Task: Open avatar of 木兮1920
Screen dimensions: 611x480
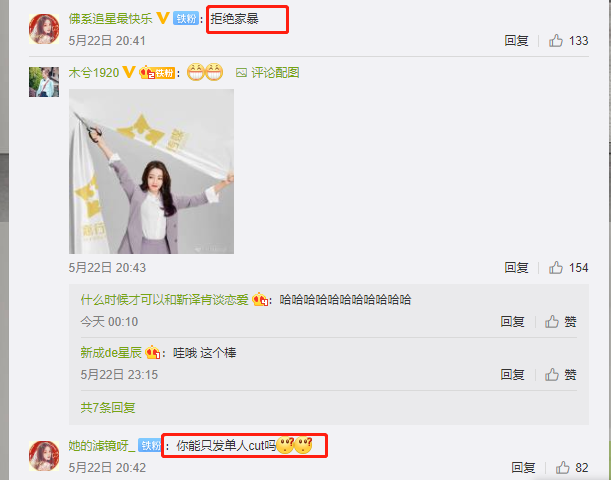Action: point(44,82)
